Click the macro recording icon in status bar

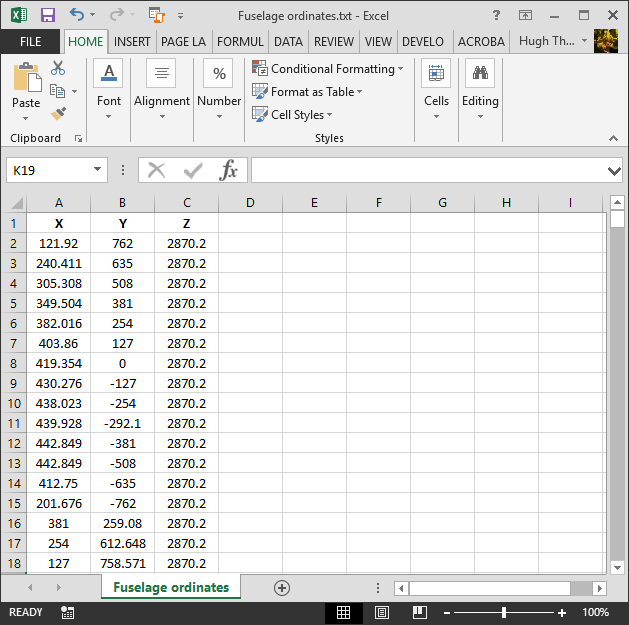67,612
